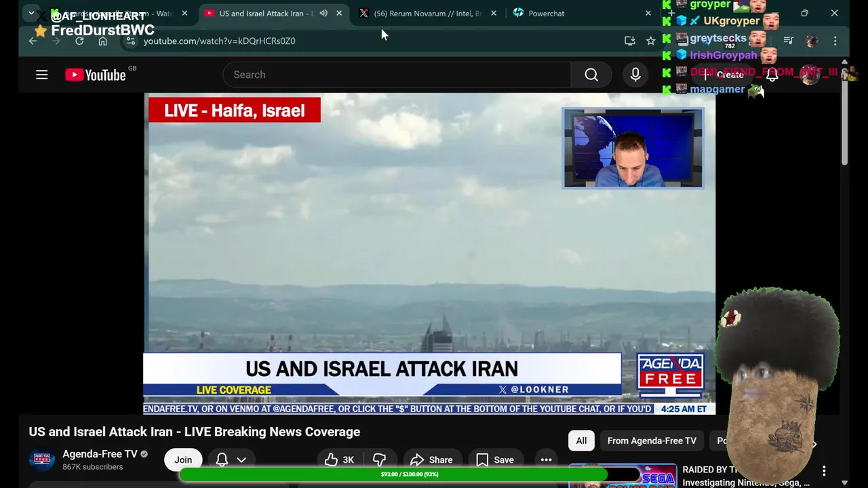Click the Join channel button
The width and height of the screenshot is (868, 488).
tap(183, 460)
